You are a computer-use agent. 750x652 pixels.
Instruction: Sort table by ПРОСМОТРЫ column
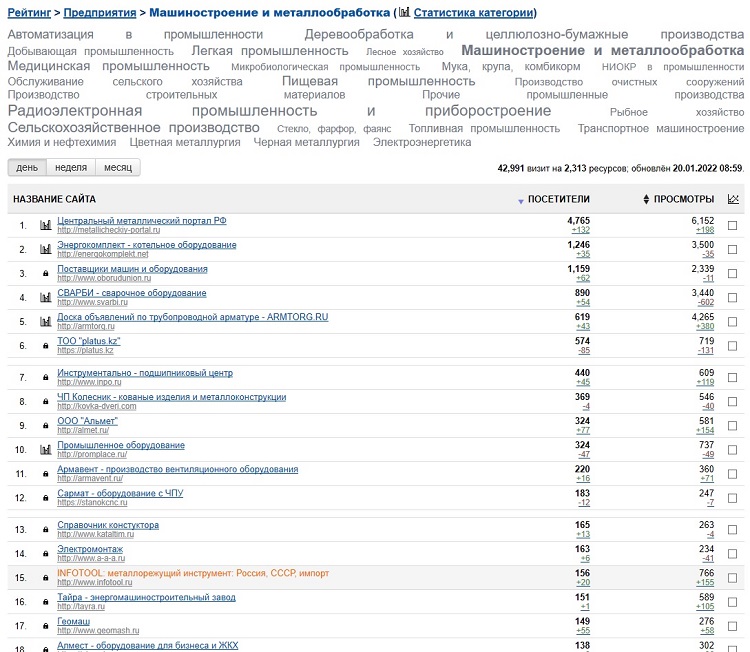[684, 199]
